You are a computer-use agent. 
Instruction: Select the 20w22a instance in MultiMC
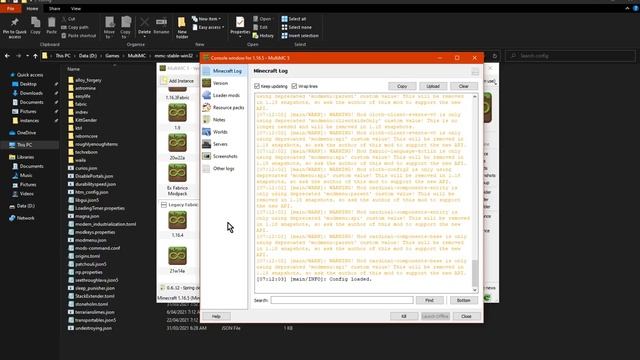(177, 147)
